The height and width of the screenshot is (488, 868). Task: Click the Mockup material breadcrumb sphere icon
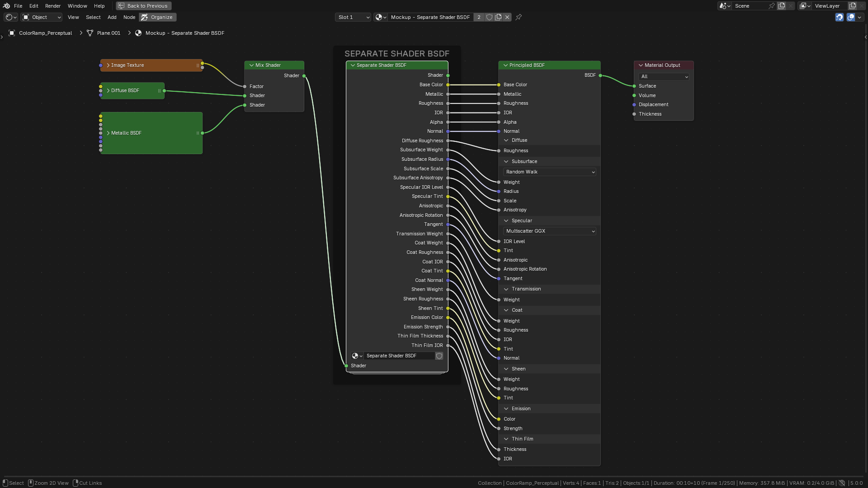coord(138,33)
